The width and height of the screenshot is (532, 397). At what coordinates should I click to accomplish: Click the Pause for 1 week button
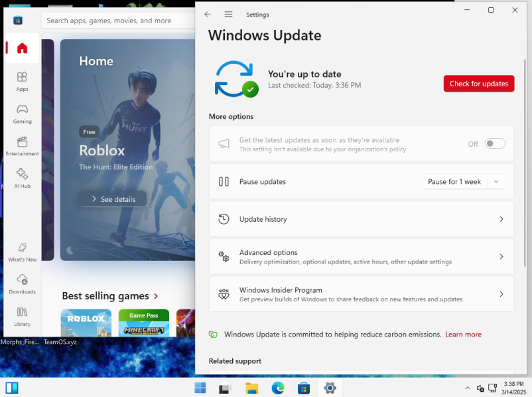point(454,182)
